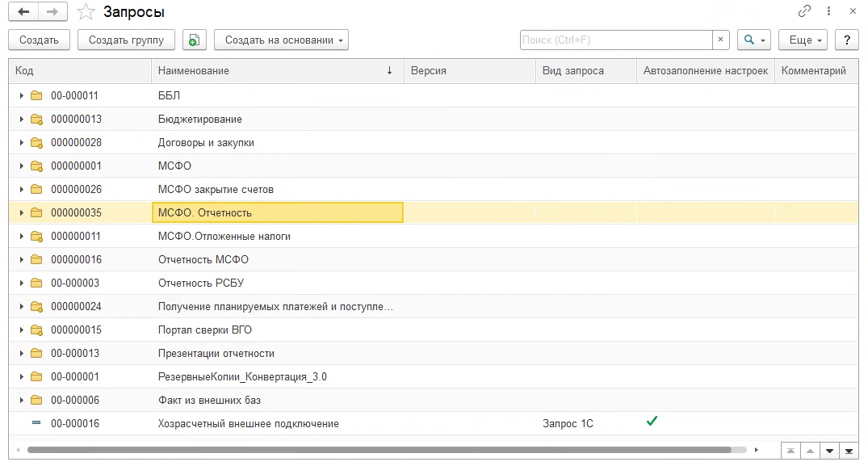Jump to last row using bottom arrow
This screenshot has width=868, height=466.
[x=849, y=450]
